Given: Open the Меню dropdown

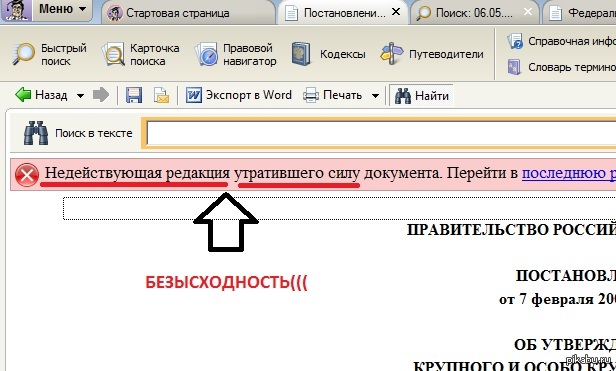Looking at the screenshot, I should 62,9.
